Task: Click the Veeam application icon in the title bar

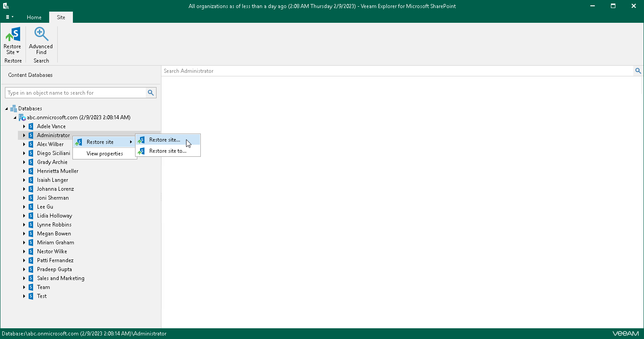Action: coord(6,6)
